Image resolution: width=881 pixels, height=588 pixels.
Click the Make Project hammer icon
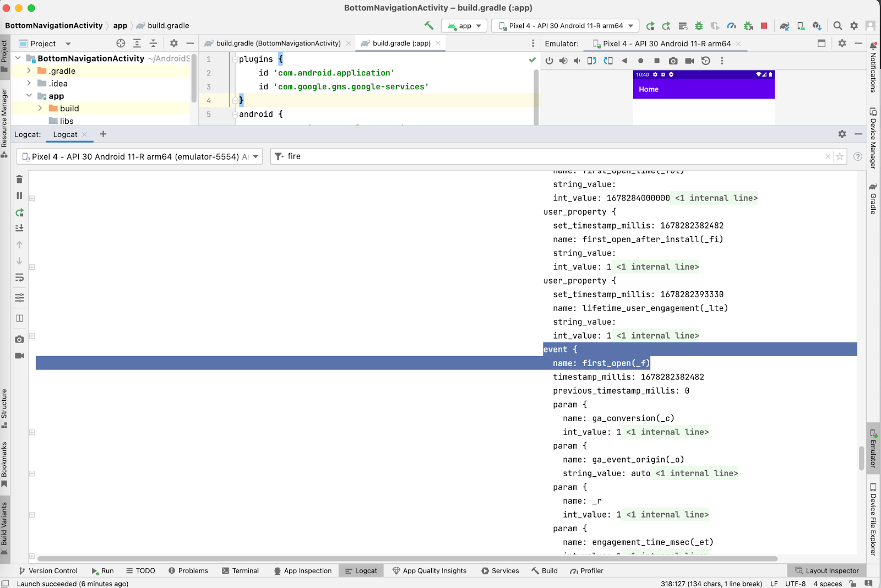pos(429,25)
